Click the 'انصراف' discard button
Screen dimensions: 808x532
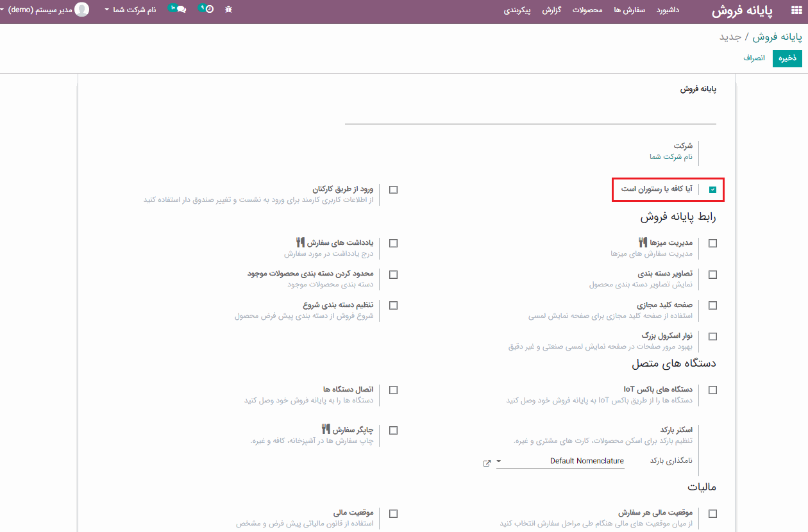pos(754,58)
